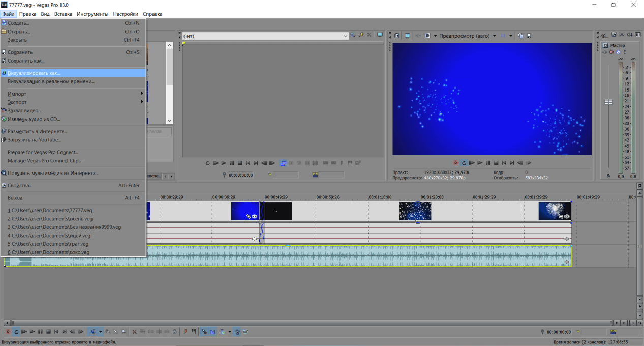
Task: Toggle loop playback in the video preview window
Action: 464,163
